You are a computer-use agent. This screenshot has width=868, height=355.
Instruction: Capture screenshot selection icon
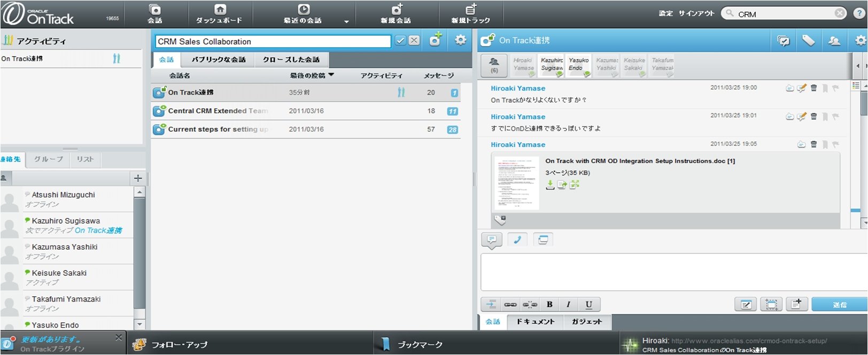(771, 305)
